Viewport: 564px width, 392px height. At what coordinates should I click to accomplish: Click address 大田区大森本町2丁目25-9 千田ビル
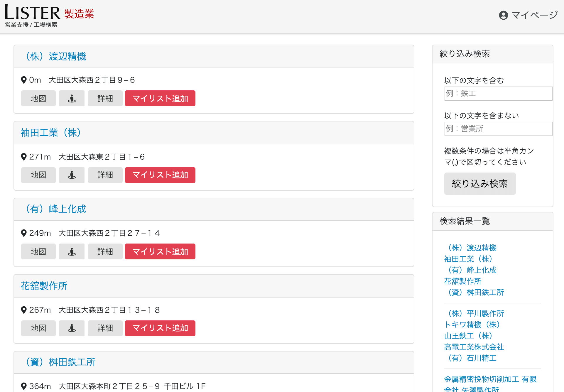point(132,386)
